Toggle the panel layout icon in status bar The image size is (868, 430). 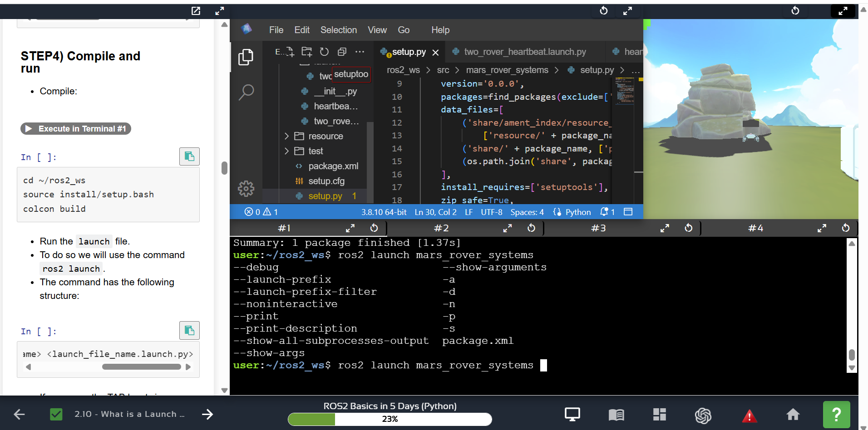click(628, 212)
